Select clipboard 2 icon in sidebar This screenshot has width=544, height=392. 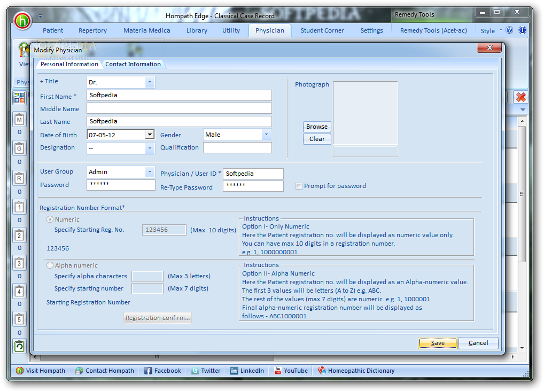(x=19, y=235)
